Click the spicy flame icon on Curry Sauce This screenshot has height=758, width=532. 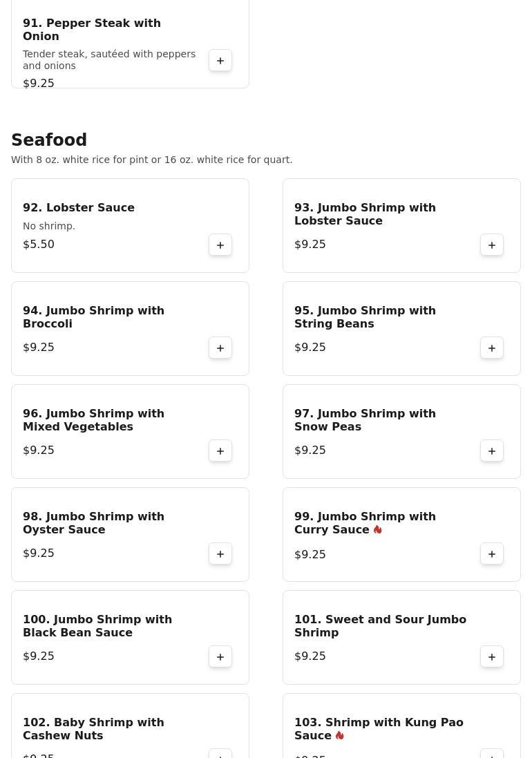pos(378,530)
